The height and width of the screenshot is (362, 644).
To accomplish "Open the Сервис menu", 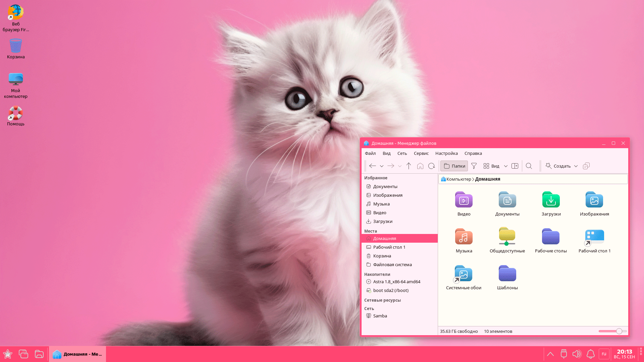I will tap(421, 153).
